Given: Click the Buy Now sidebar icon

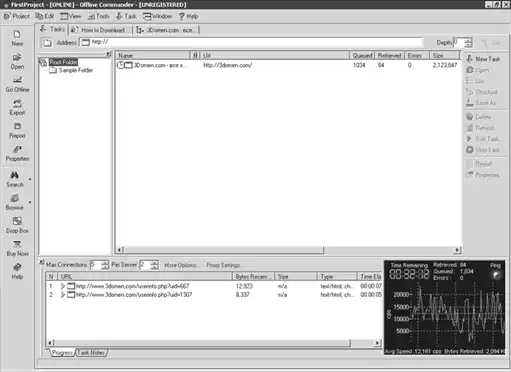Looking at the screenshot, I should click(x=17, y=248).
